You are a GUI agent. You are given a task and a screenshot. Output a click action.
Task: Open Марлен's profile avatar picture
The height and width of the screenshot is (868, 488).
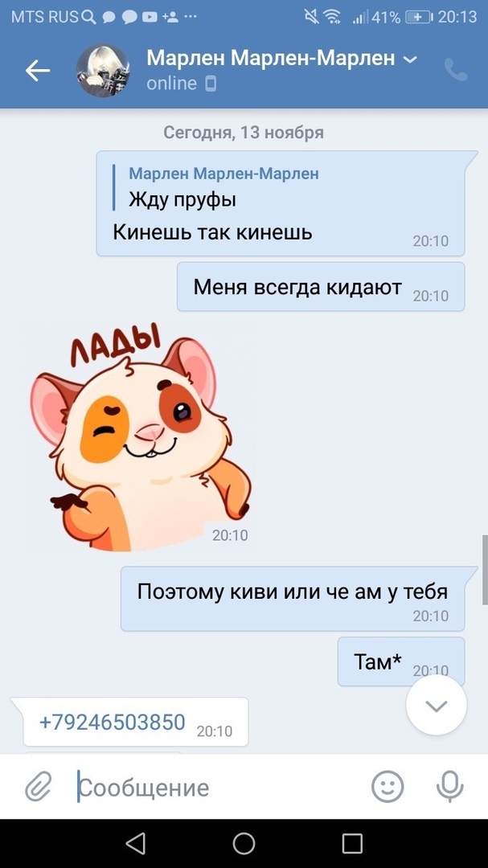coord(103,70)
